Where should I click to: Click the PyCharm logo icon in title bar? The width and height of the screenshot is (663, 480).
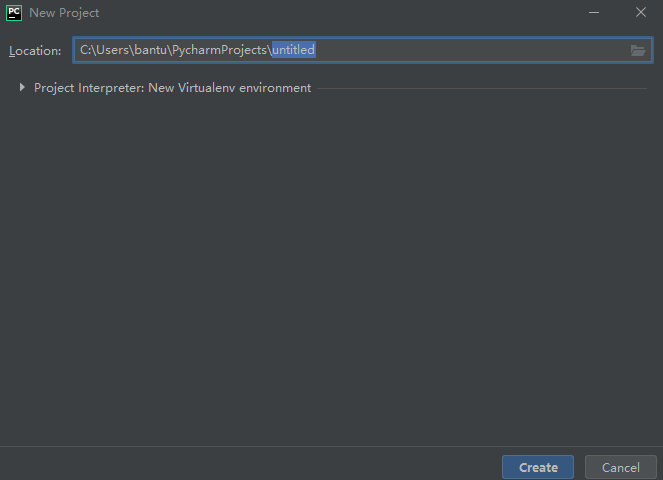tap(14, 13)
